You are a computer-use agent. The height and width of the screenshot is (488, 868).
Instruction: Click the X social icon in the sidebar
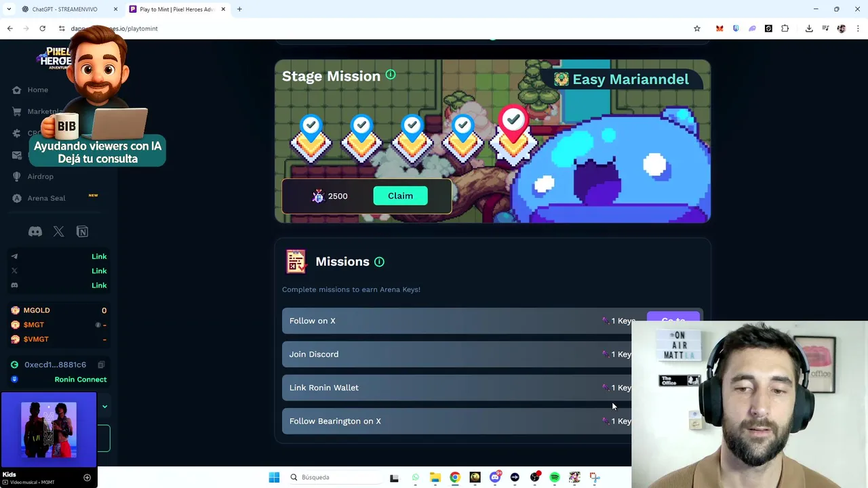point(59,231)
